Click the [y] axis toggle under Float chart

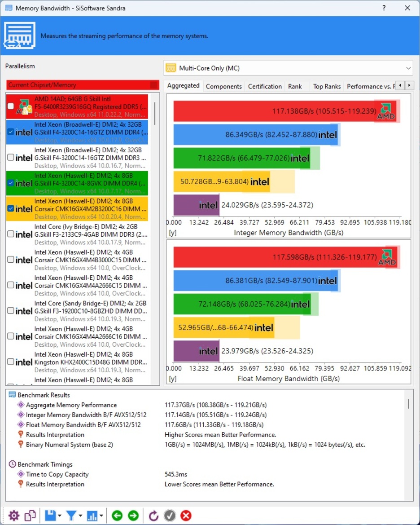click(173, 379)
